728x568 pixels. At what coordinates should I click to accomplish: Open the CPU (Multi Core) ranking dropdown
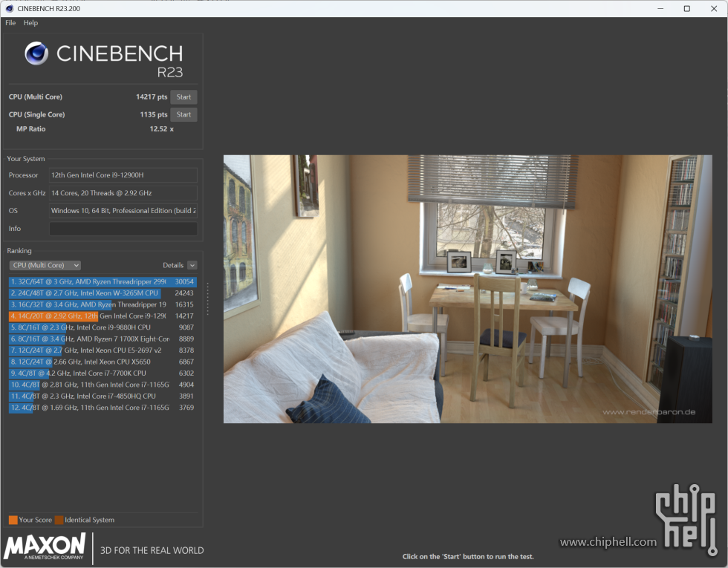pos(45,266)
